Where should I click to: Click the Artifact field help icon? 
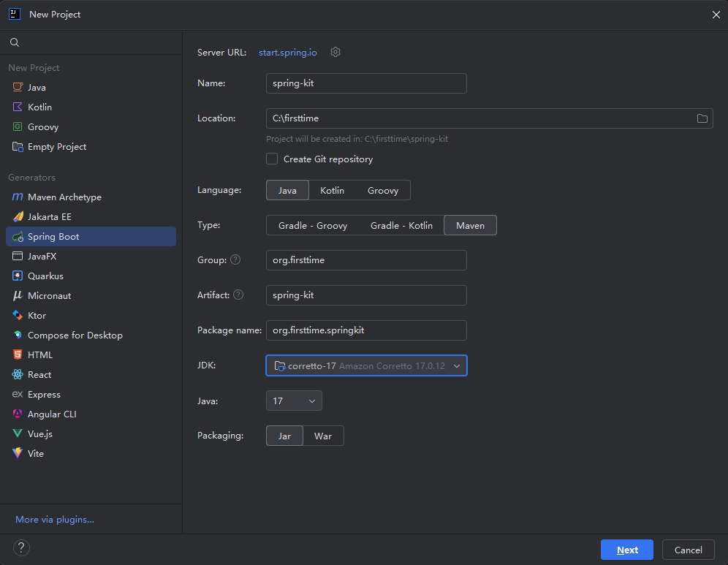click(x=238, y=295)
